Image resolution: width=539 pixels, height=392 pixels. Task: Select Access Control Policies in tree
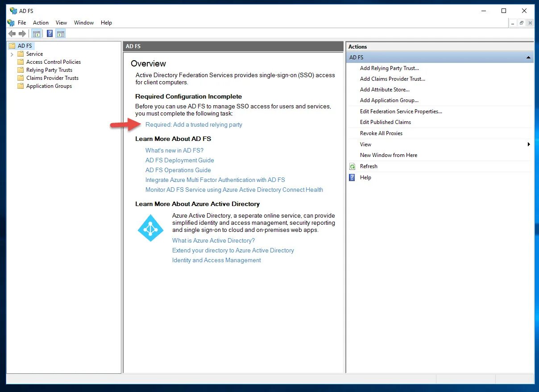click(54, 62)
